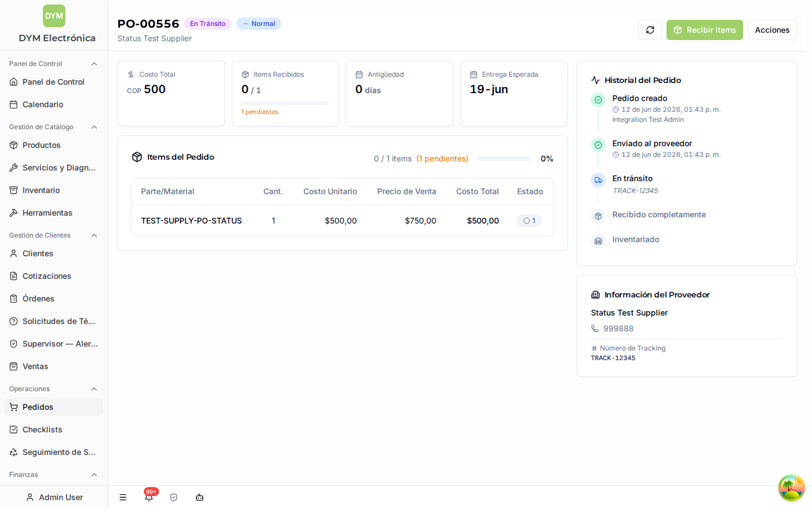Collapse the Gestión de Catálogo section

(x=94, y=127)
